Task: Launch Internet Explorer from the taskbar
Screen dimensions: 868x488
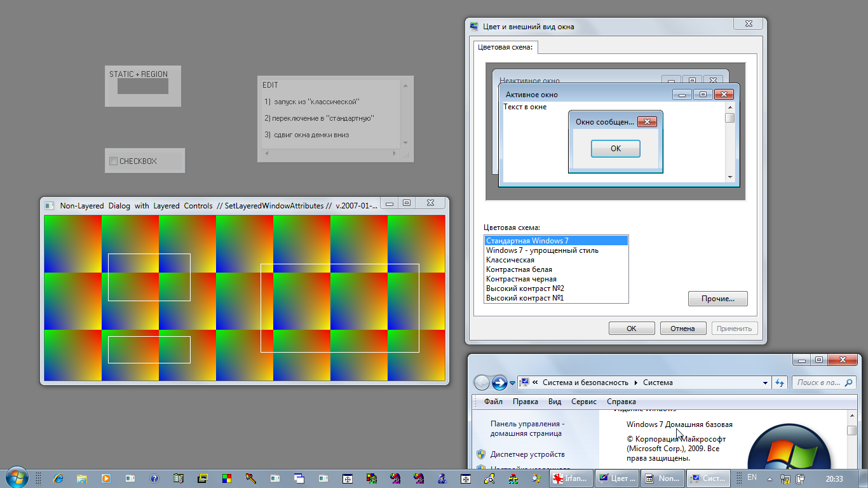Action: (58, 478)
